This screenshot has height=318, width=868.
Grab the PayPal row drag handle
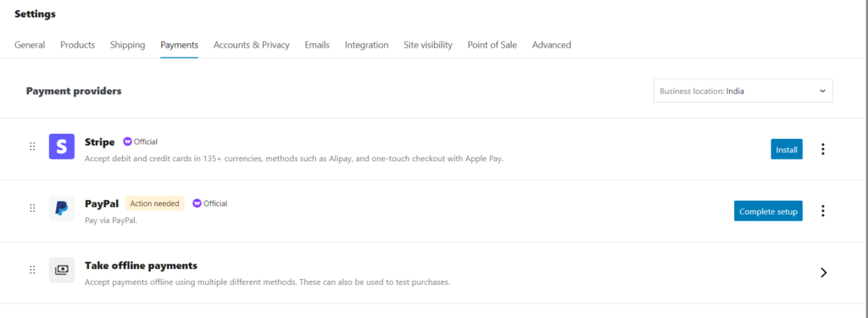32,209
